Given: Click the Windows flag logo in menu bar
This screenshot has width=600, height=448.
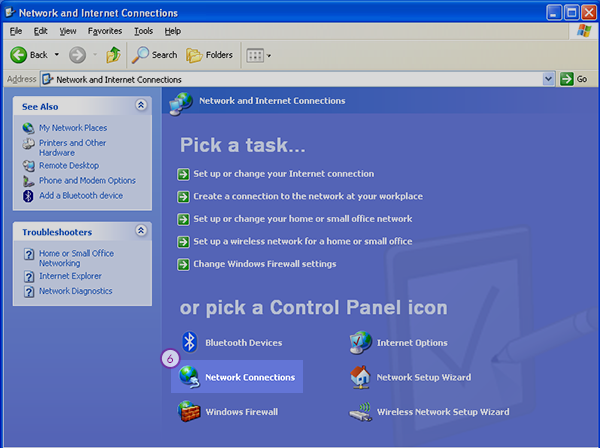Looking at the screenshot, I should point(584,31).
